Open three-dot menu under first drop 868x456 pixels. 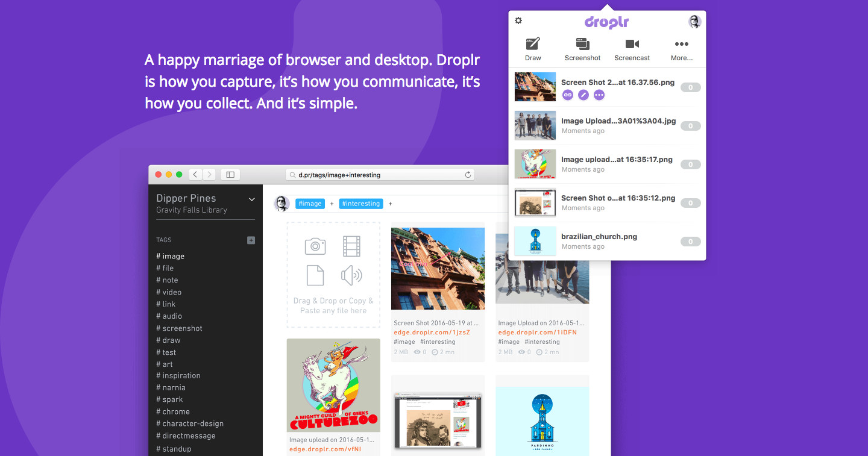[599, 95]
